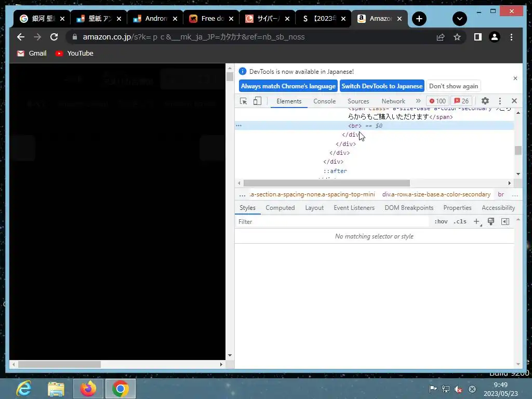Image resolution: width=532 pixels, height=399 pixels.
Task: Open Firefox from taskbar
Action: (88, 389)
